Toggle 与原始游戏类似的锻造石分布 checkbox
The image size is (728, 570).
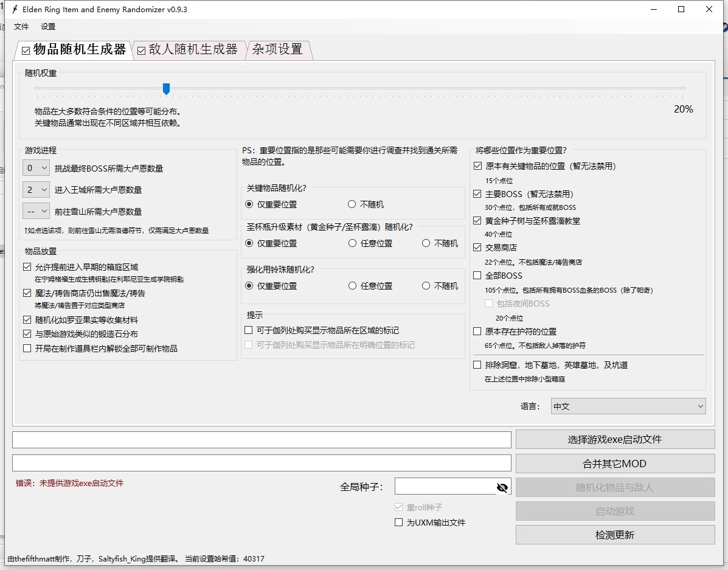[x=27, y=333]
